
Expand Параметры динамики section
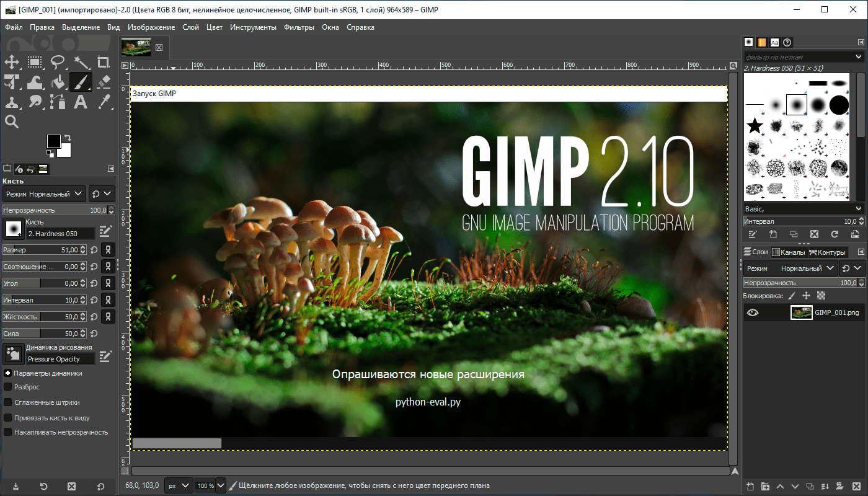[7, 373]
